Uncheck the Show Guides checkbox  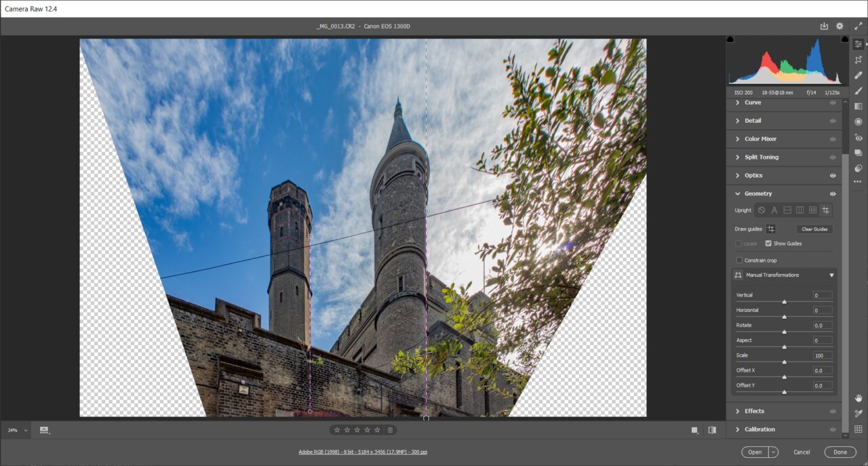[x=768, y=243]
